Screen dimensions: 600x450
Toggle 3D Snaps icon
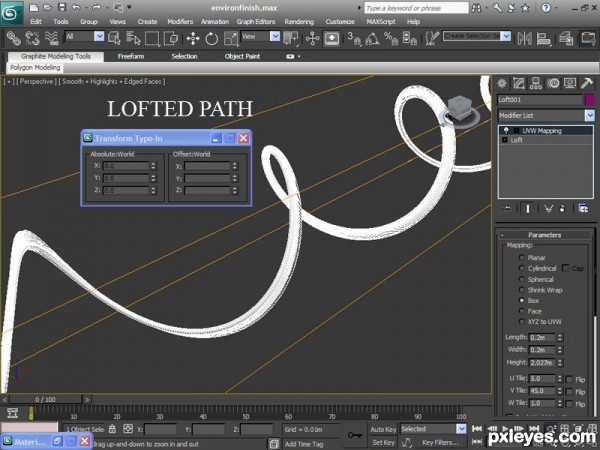(x=354, y=38)
